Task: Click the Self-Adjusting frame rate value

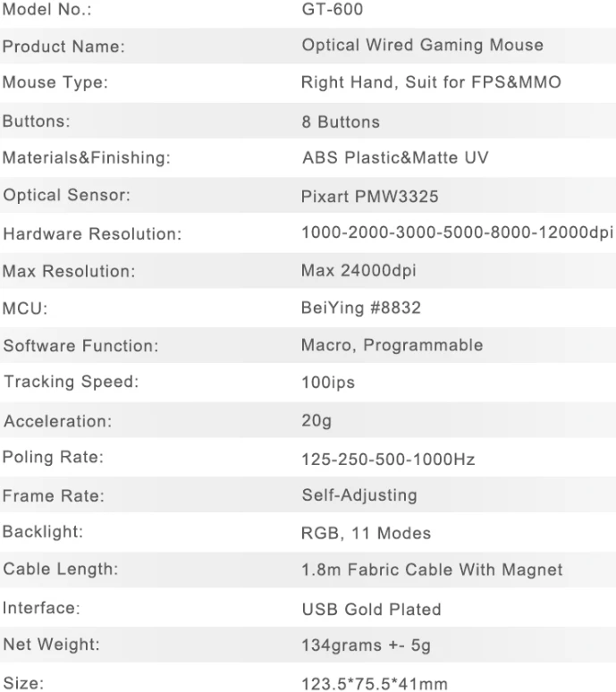Action: [x=359, y=495]
